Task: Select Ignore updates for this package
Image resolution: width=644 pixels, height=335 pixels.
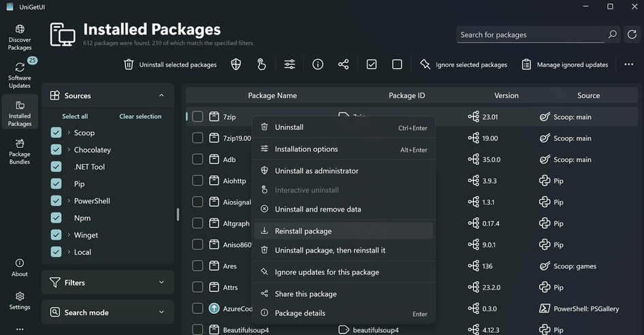Action: [x=343, y=272]
